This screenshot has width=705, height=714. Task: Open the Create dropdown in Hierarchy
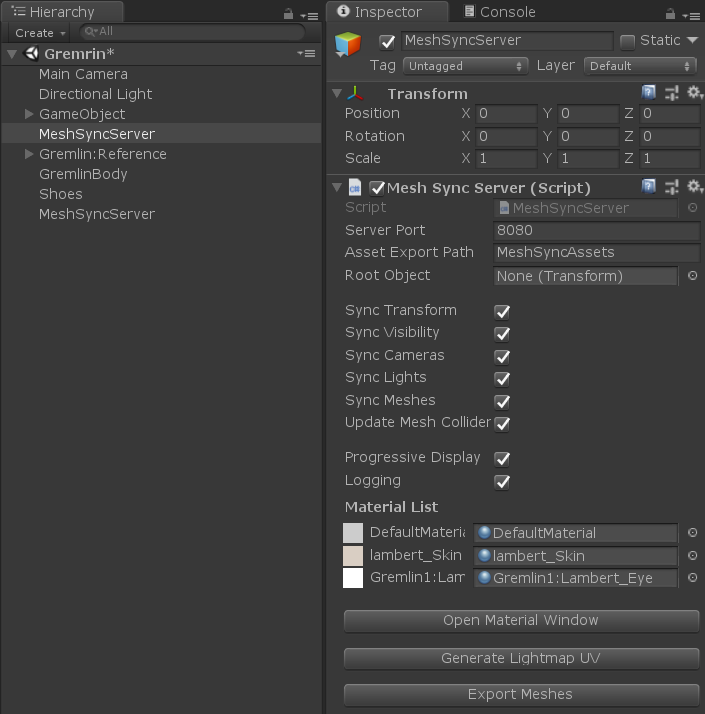click(x=40, y=33)
